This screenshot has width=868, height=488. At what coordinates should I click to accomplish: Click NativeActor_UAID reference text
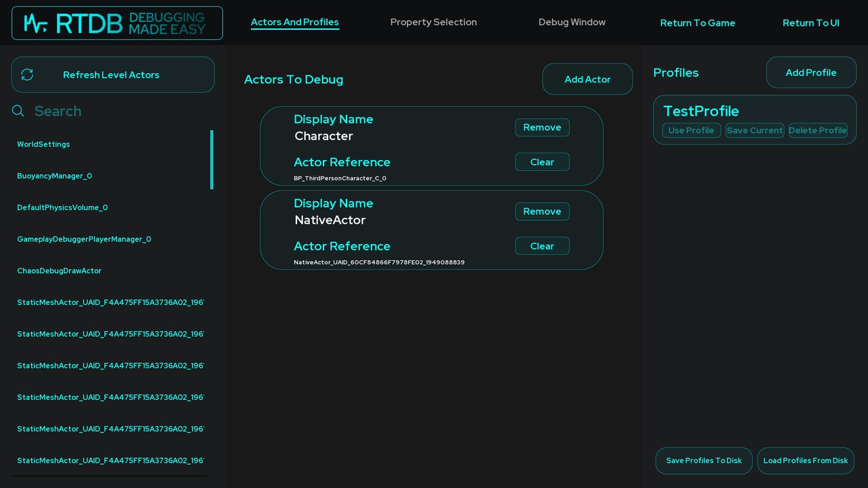(x=379, y=262)
